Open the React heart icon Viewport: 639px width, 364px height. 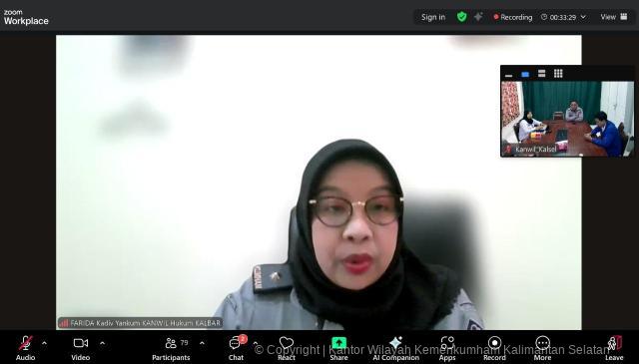(287, 343)
